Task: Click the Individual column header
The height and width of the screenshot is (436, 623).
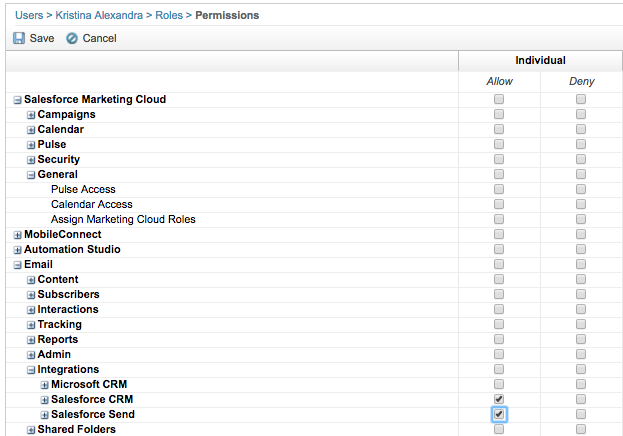Action: pos(540,60)
